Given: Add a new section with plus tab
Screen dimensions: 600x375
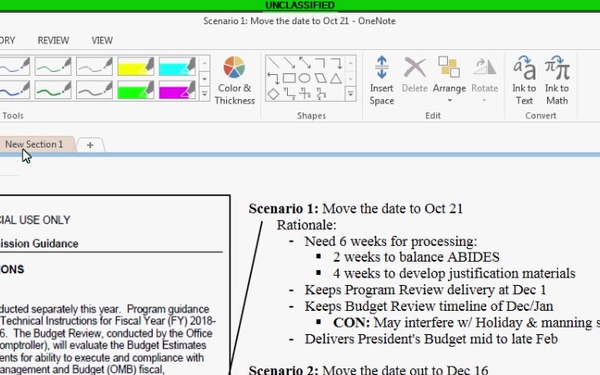Looking at the screenshot, I should 90,145.
